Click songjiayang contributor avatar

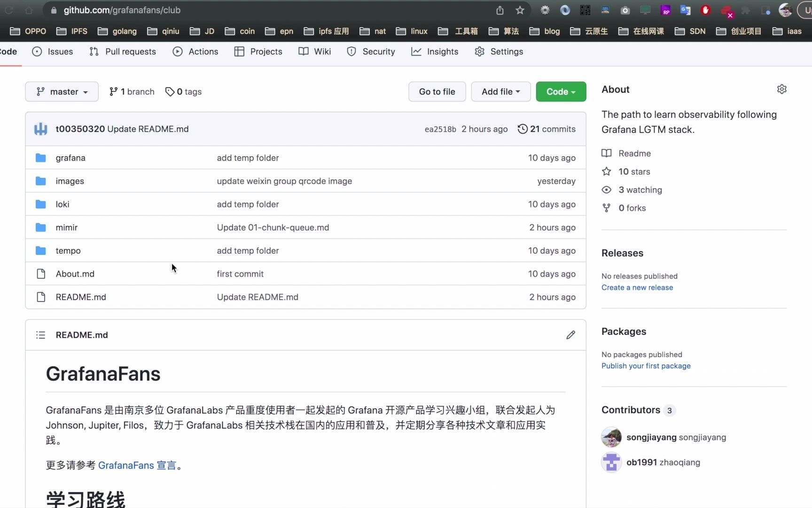pos(611,437)
